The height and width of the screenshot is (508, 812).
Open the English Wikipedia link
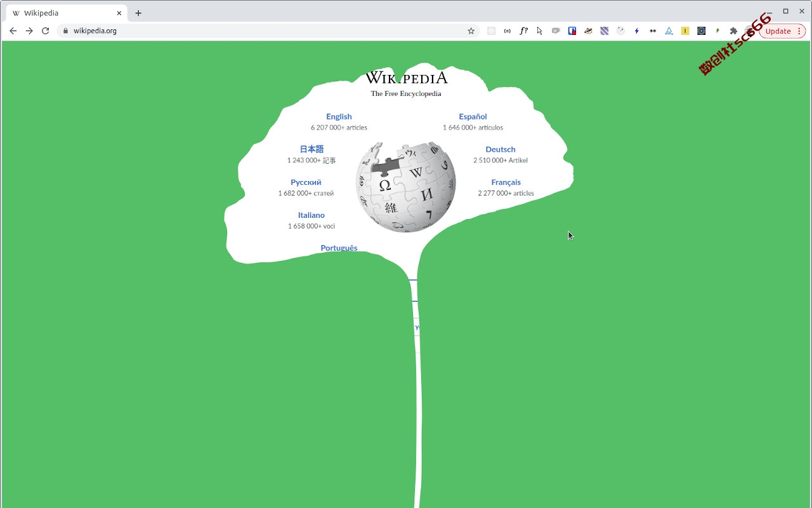pyautogui.click(x=339, y=116)
